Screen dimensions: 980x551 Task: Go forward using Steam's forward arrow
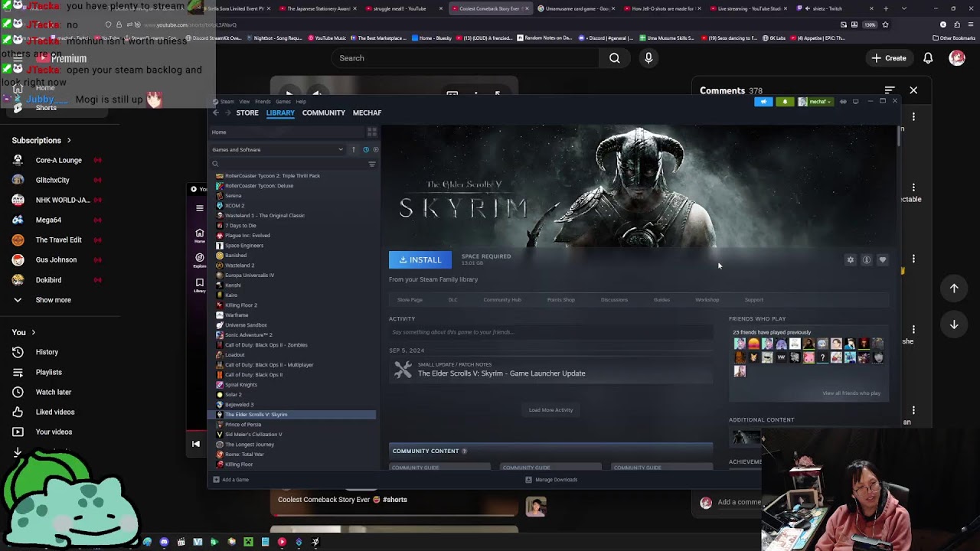pos(227,112)
